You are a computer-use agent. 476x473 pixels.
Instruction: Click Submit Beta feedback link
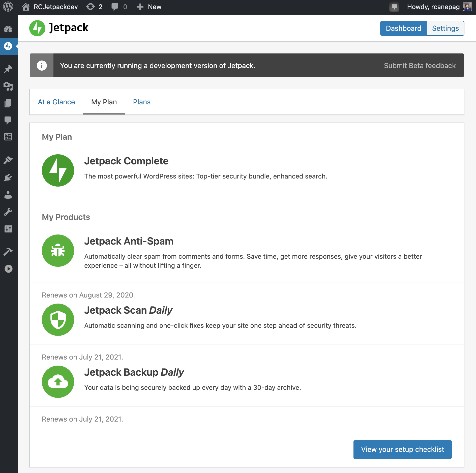click(420, 66)
